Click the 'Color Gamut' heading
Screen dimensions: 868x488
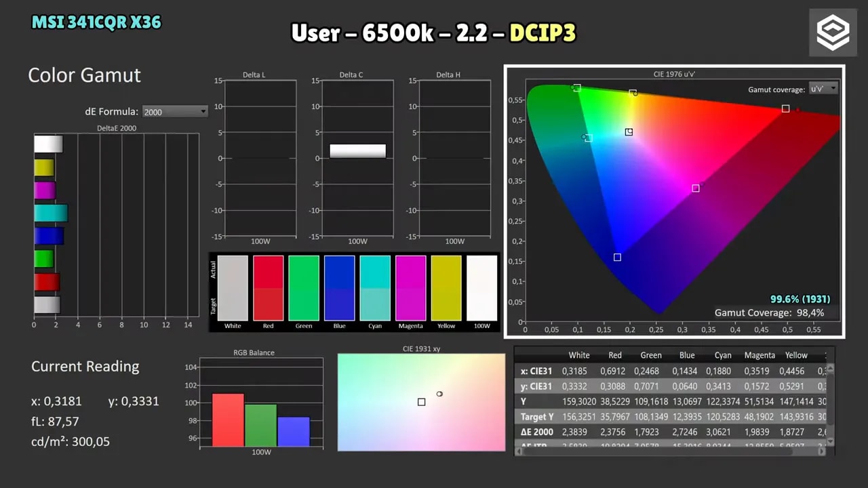[x=84, y=75]
